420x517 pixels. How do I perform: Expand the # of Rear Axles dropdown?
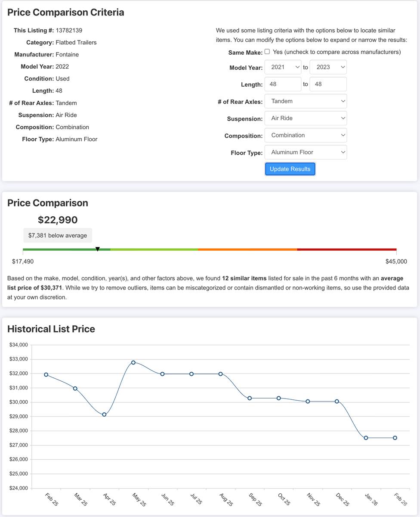306,101
